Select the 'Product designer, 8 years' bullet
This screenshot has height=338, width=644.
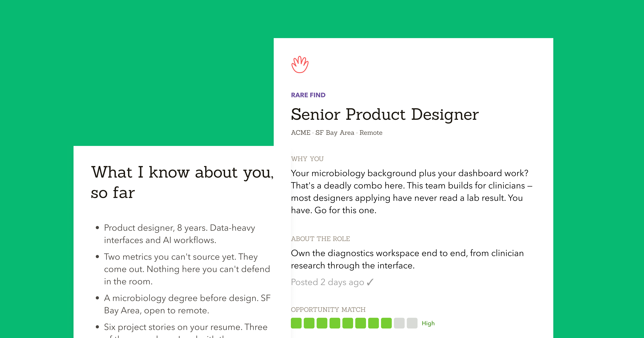(x=180, y=234)
